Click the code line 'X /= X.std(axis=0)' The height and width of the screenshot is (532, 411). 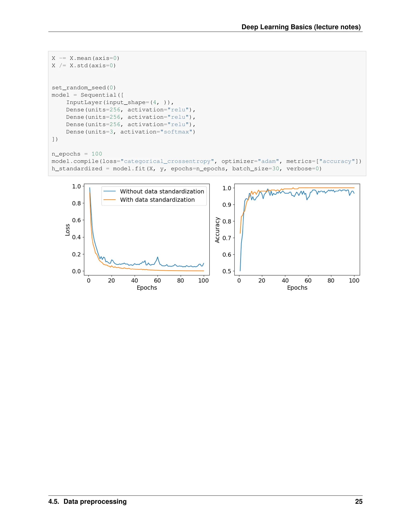click(84, 65)
